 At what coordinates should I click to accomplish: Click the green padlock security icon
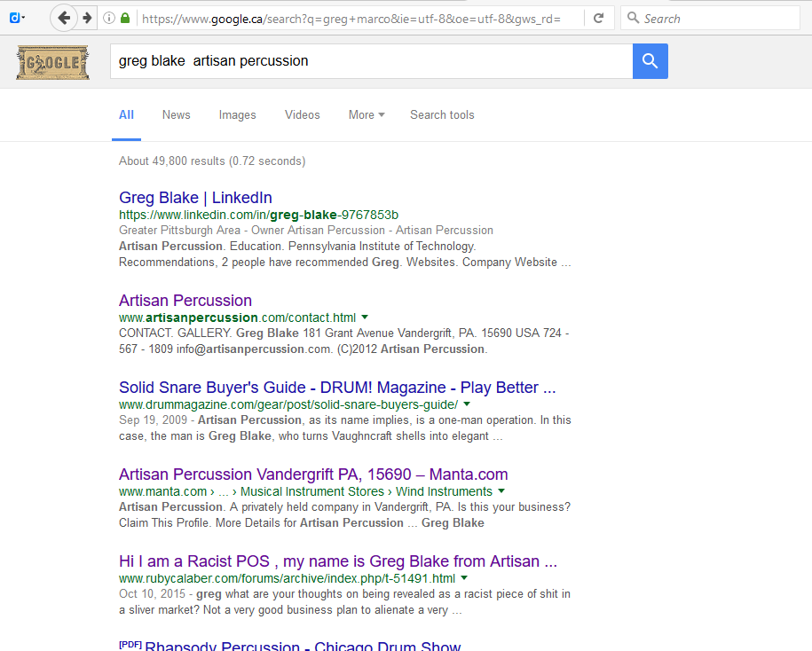pos(125,18)
